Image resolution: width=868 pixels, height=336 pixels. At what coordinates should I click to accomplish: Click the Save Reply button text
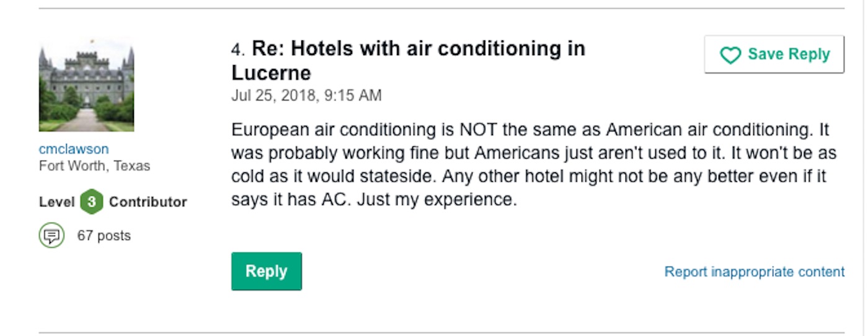[x=789, y=55]
